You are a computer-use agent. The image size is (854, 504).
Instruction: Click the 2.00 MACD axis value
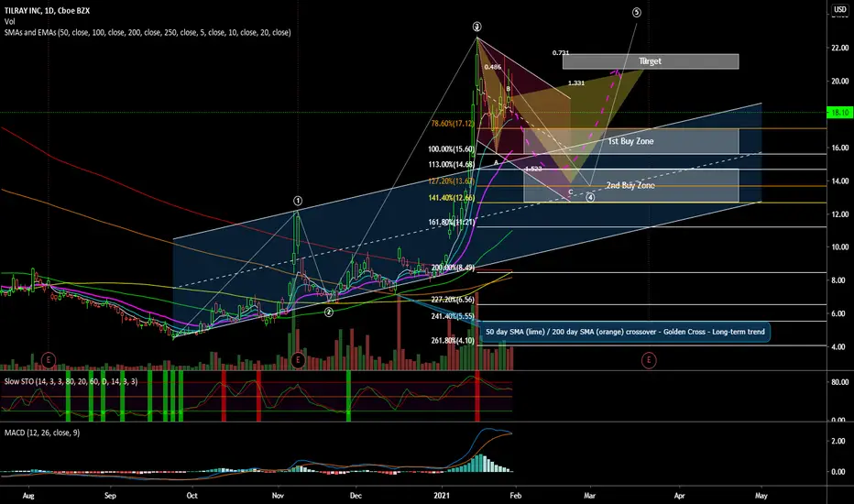coord(838,441)
